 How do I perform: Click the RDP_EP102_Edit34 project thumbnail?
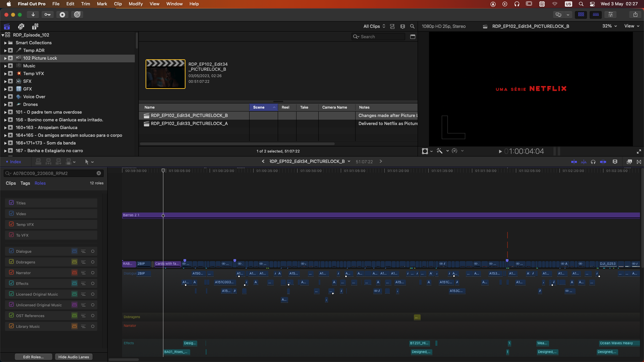[165, 74]
